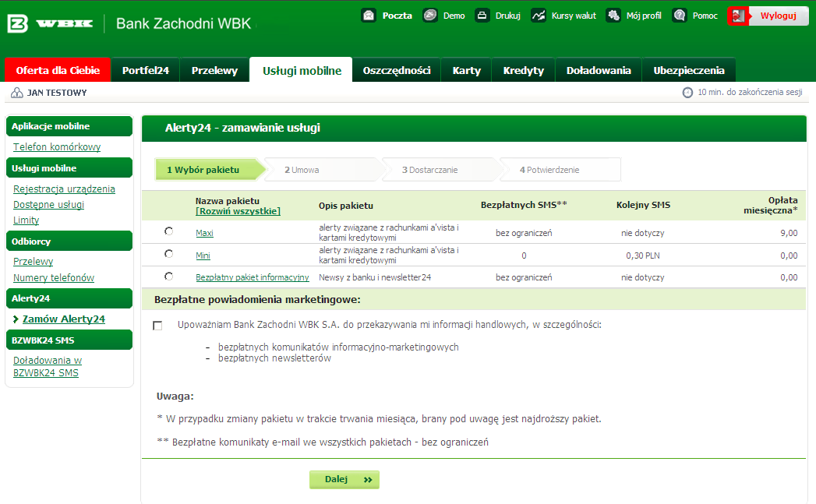Click the Usługi mobilne sidebar header
The image size is (816, 504).
69,168
